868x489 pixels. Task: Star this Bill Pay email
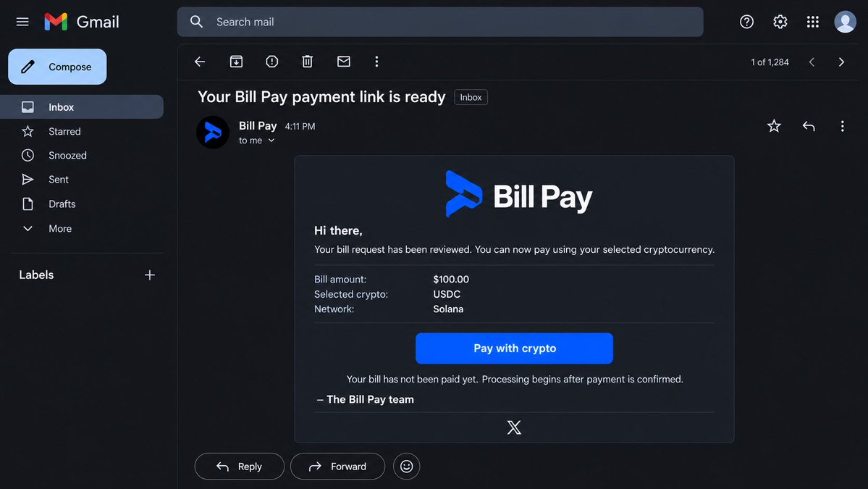(x=774, y=126)
